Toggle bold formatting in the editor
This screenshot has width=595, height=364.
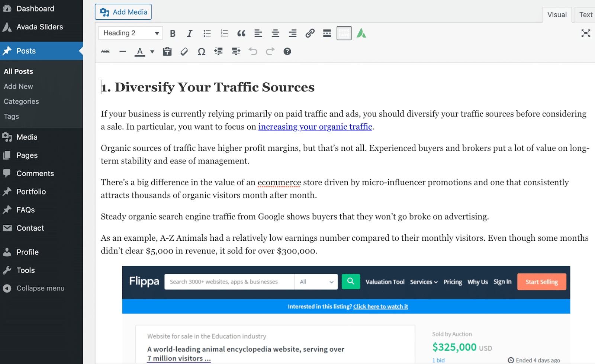tap(173, 33)
